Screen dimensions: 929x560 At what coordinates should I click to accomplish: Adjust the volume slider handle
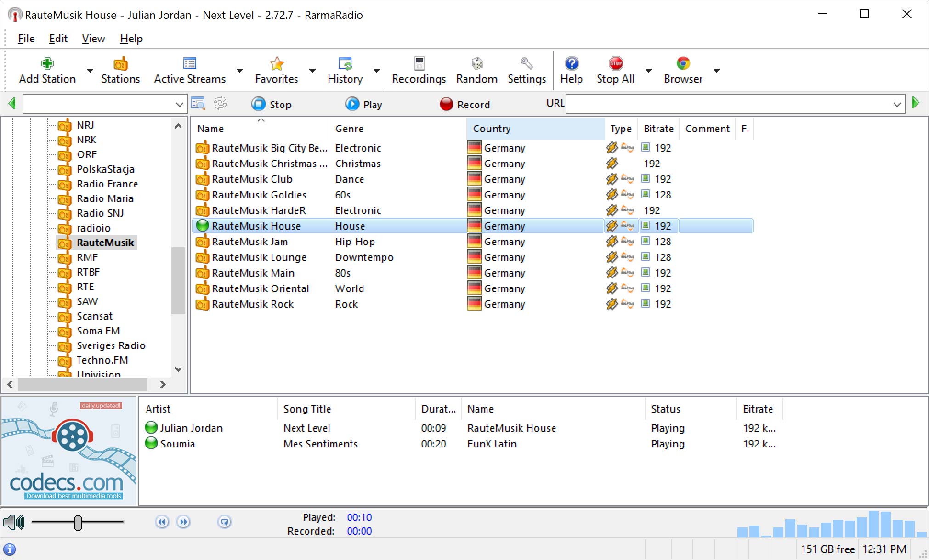coord(78,522)
